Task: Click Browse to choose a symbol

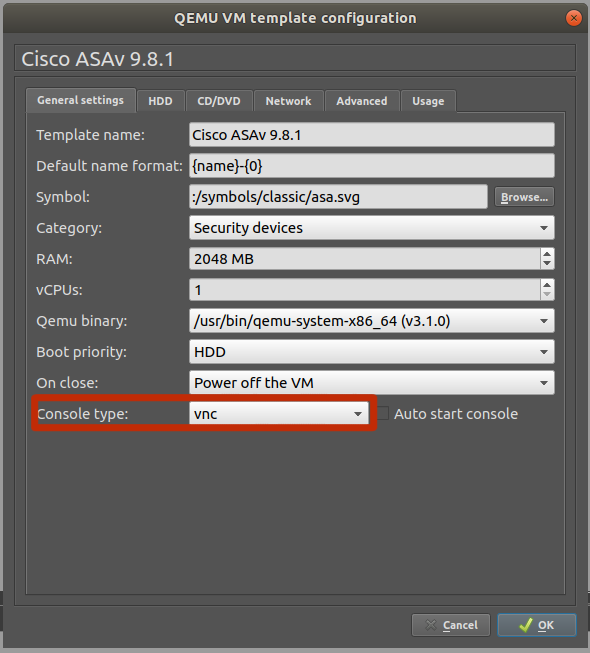Action: coord(524,197)
